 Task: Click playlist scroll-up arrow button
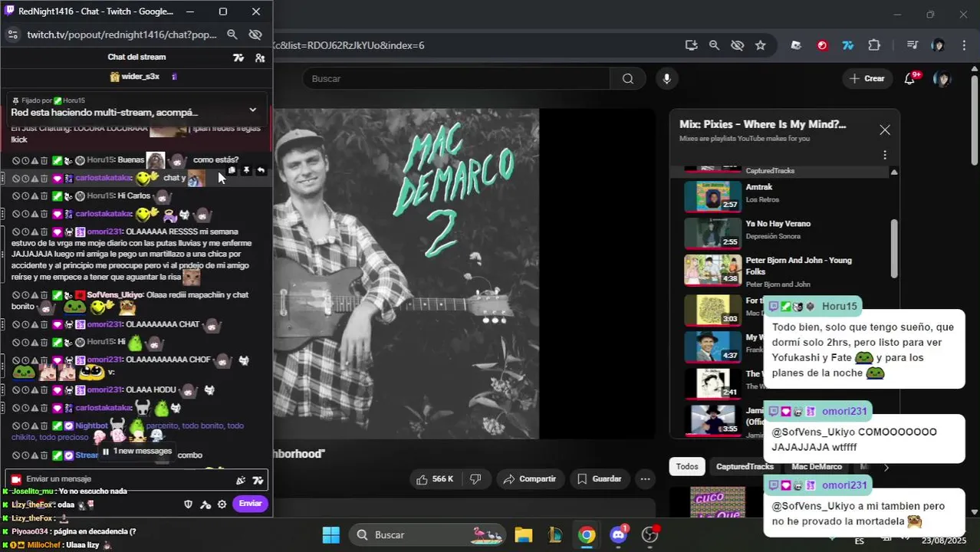tap(894, 172)
